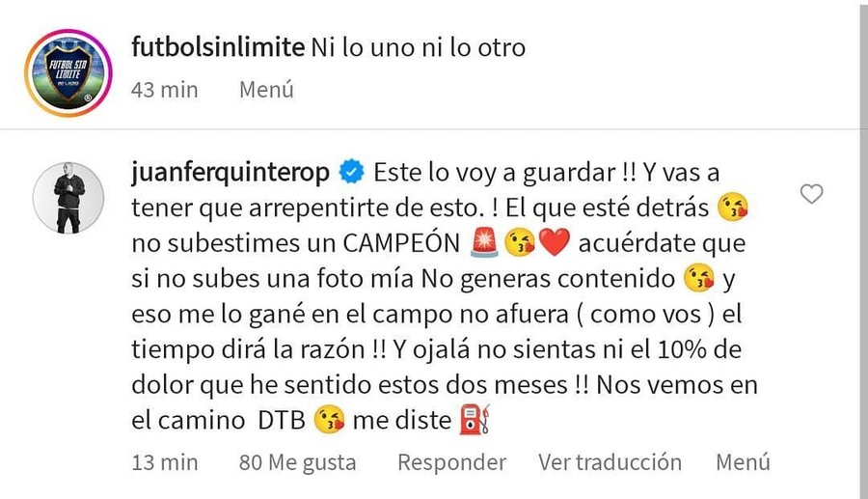This screenshot has width=868, height=499.
Task: View the '80 Me gusta' likes list
Action: pos(297,462)
